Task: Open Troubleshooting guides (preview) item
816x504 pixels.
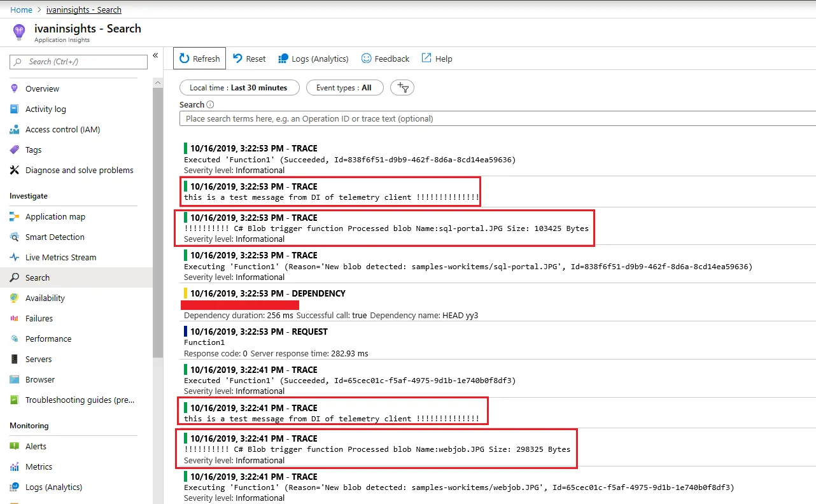Action: pos(80,400)
